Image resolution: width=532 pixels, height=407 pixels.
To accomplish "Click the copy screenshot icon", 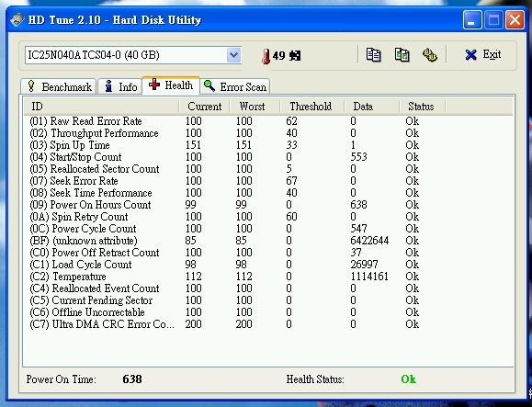I will tap(402, 54).
